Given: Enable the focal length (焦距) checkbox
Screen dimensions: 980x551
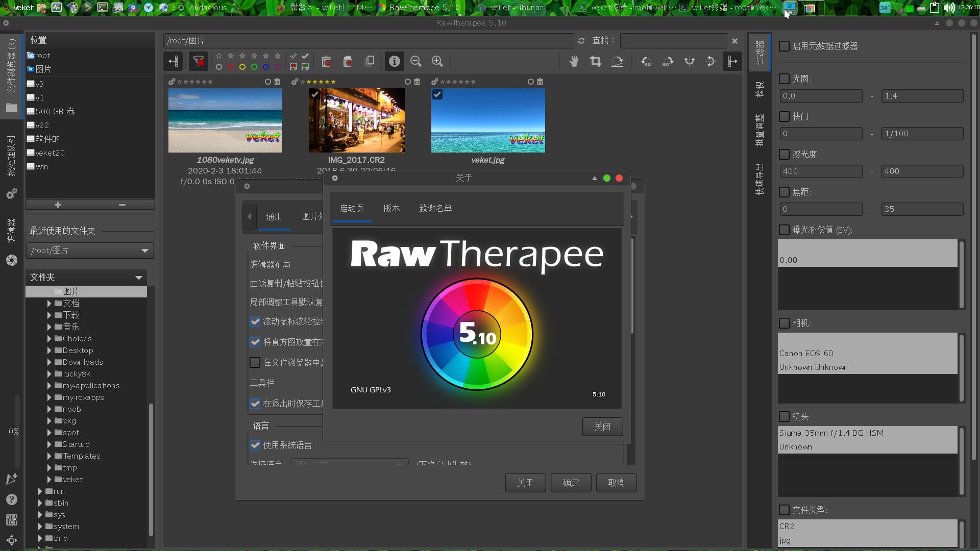Looking at the screenshot, I should coord(785,192).
